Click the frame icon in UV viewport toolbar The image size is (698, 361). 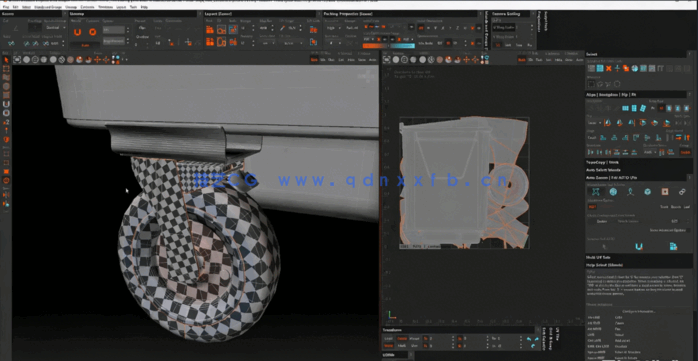[386, 60]
